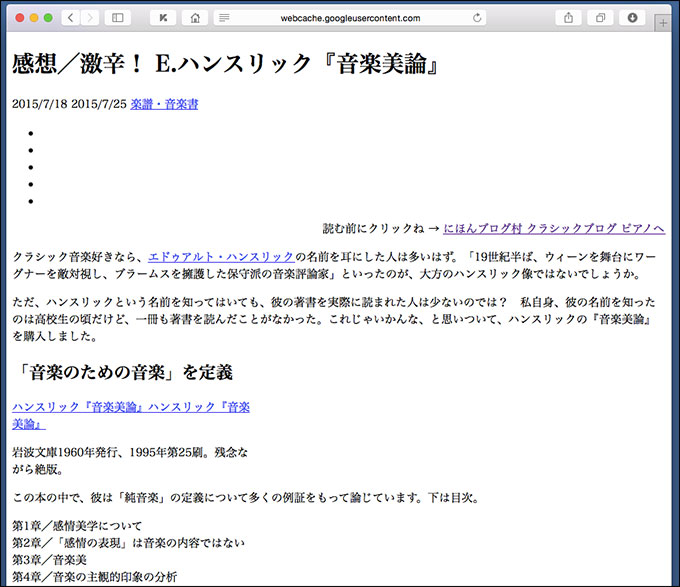This screenshot has width=680, height=587.
Task: Select the line 第2章／「感情の表現」は音楽の内容ではない
Action: tap(128, 543)
